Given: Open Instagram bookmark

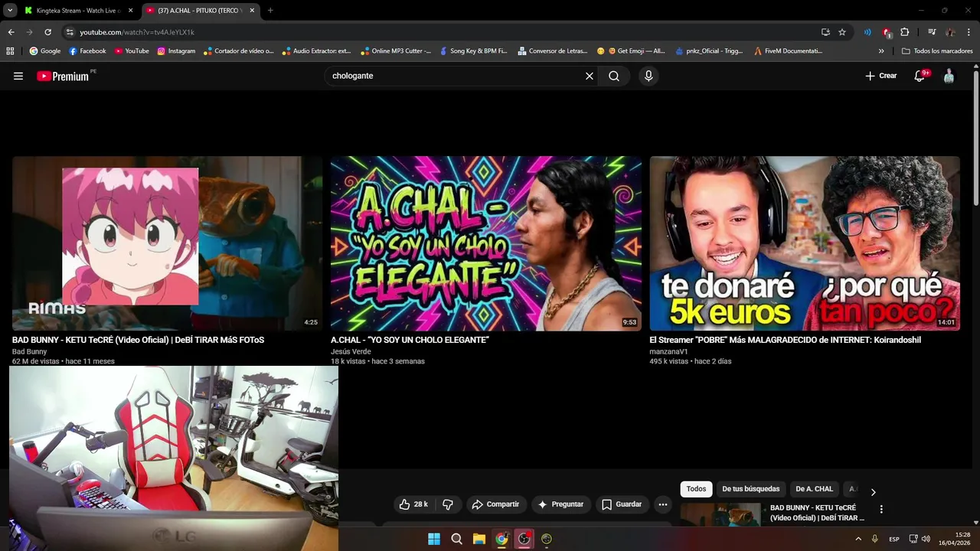Looking at the screenshot, I should click(176, 51).
